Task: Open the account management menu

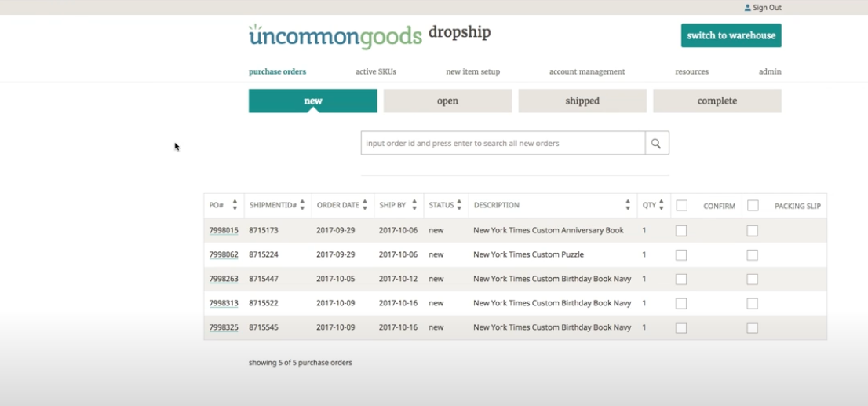Action: click(x=587, y=71)
